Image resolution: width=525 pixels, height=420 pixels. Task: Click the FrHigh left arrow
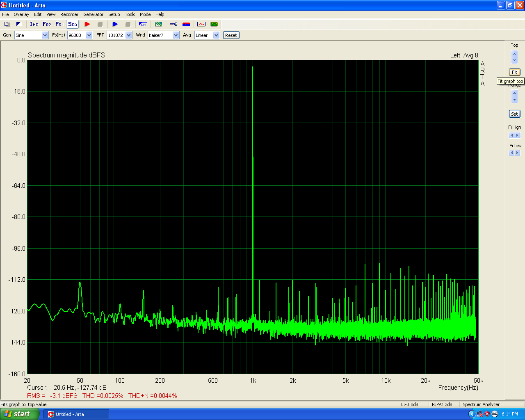[511, 135]
